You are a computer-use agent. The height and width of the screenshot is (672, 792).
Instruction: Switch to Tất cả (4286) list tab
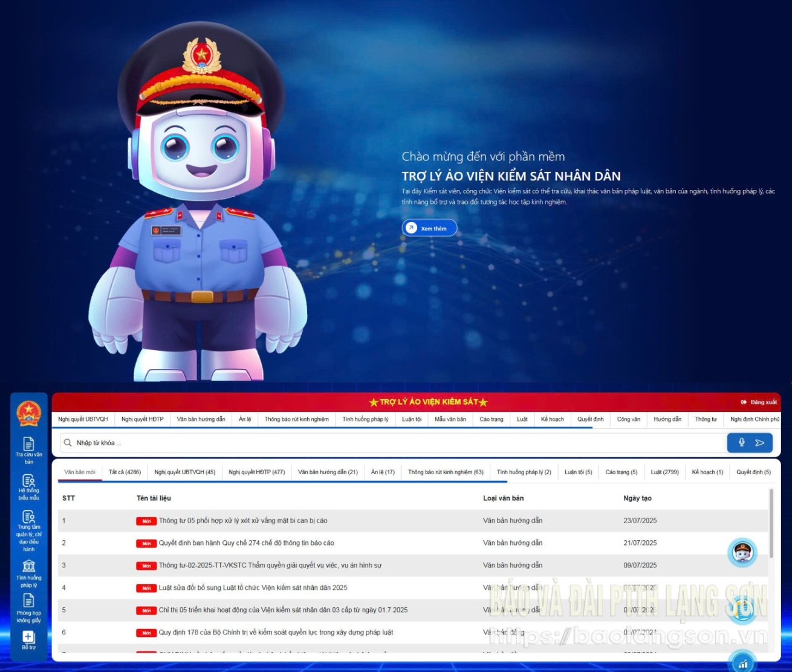click(x=125, y=472)
